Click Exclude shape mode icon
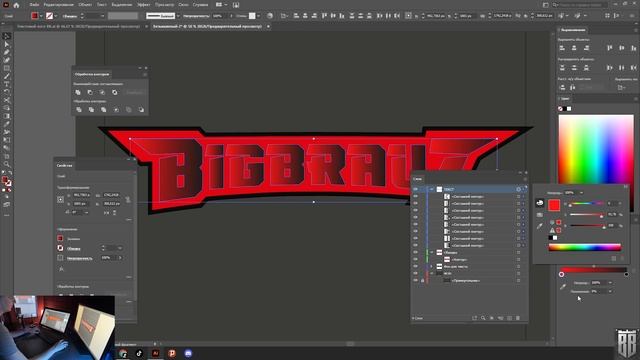 115,93
